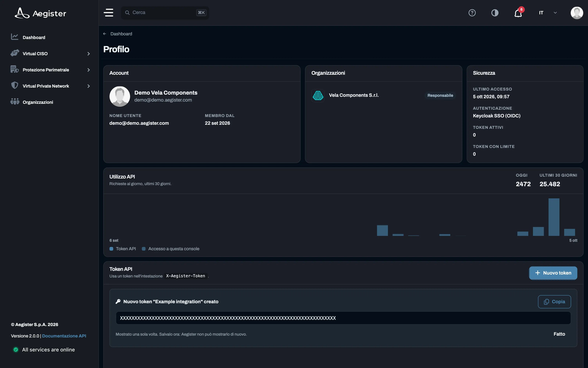Click the Vela Components S.r.l. logo icon
The image size is (588, 368).
(318, 95)
